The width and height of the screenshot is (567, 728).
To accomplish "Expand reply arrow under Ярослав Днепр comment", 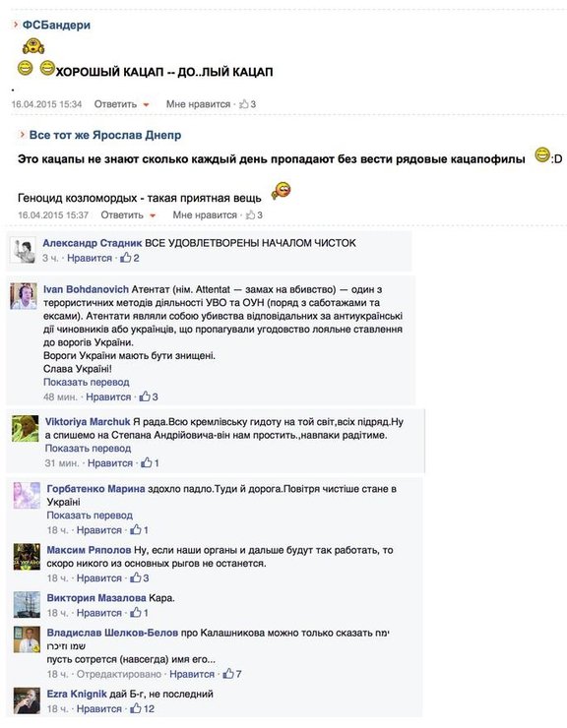I will [153, 215].
